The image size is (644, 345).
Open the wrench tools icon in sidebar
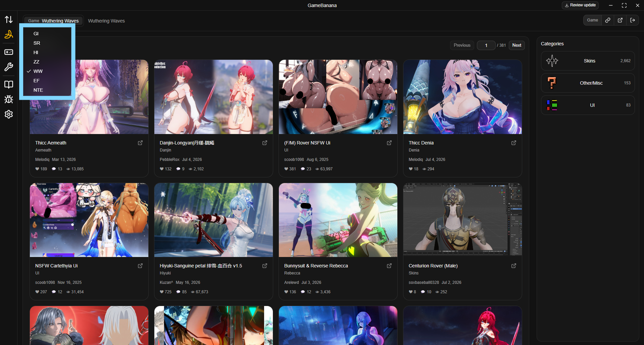(x=9, y=67)
